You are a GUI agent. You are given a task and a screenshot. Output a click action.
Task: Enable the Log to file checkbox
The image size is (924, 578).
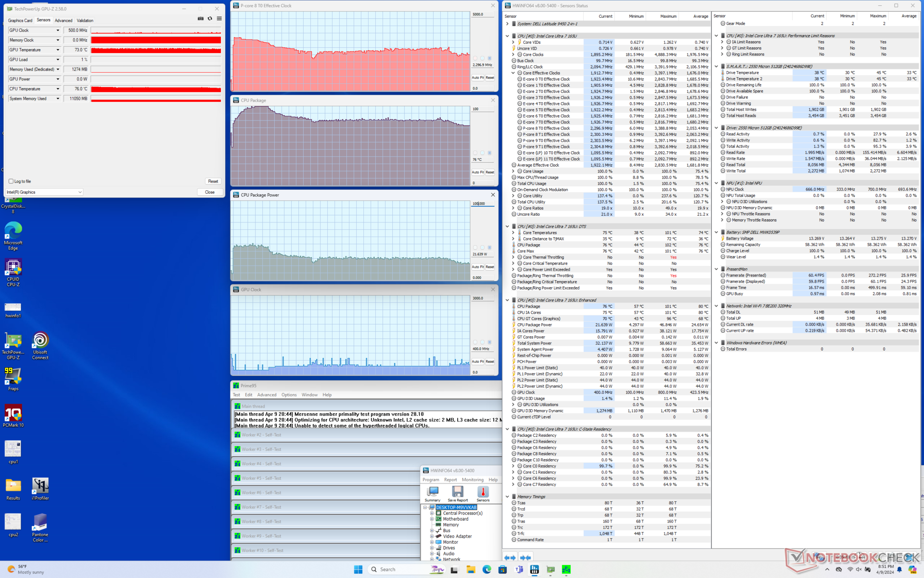pos(11,182)
